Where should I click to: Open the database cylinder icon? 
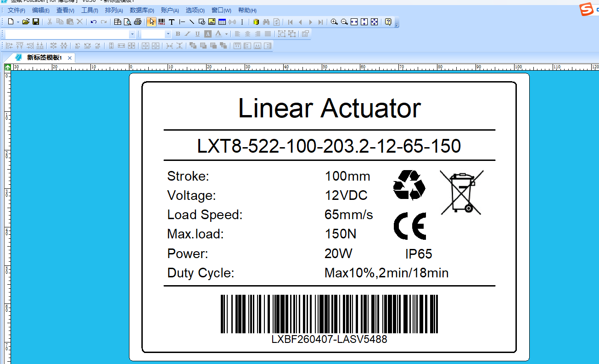click(256, 22)
